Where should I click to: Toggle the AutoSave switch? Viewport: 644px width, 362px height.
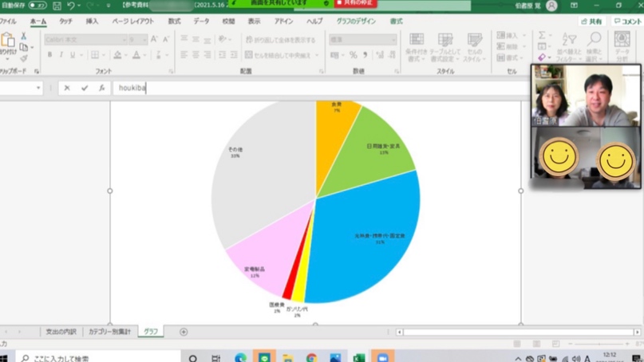(x=37, y=6)
